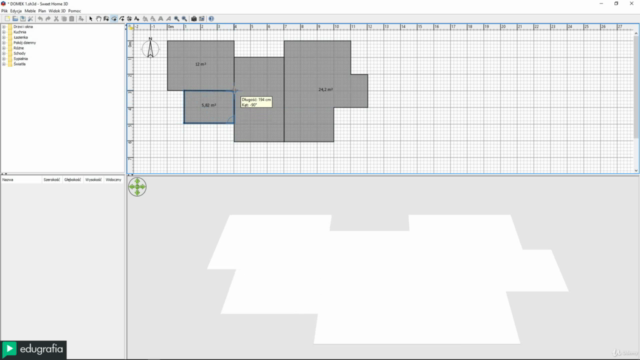Sort furniture list by Widoczny column
640x360 pixels.
pyautogui.click(x=113, y=180)
